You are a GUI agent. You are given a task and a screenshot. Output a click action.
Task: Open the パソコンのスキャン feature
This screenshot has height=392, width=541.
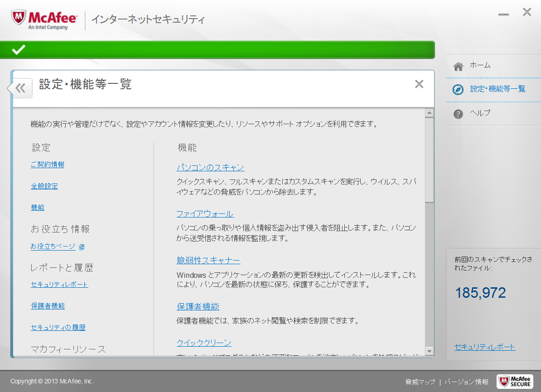211,168
